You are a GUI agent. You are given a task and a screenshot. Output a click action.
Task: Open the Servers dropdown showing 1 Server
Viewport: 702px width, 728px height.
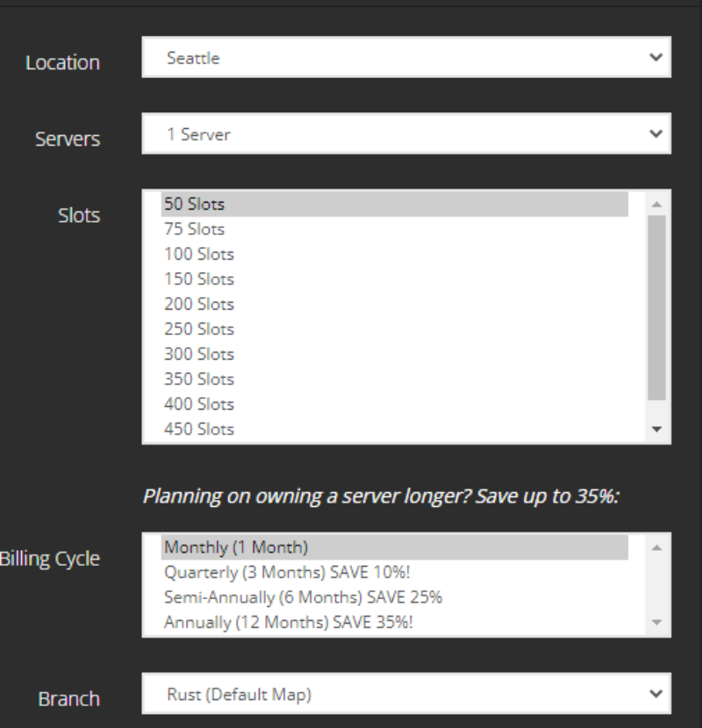tap(406, 133)
